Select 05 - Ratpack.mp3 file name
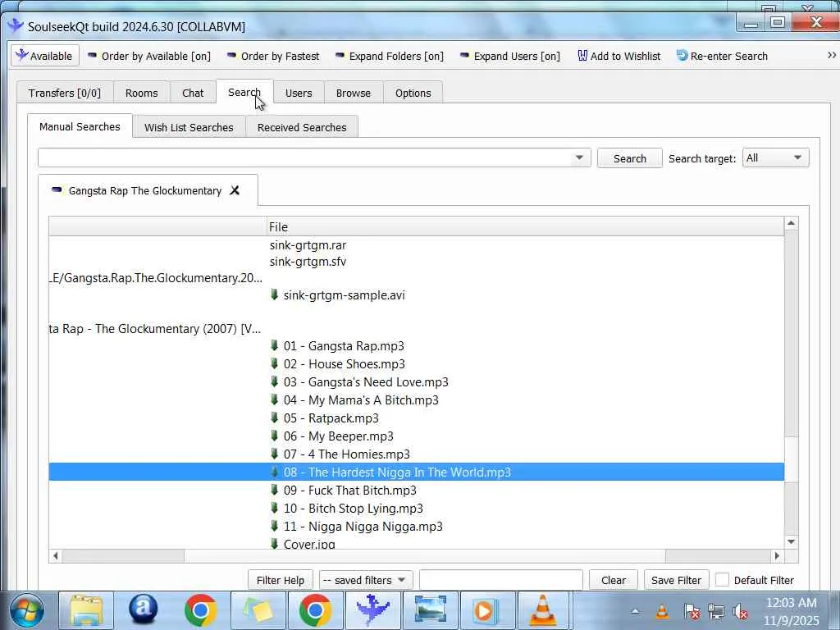Image resolution: width=840 pixels, height=630 pixels. (x=331, y=418)
